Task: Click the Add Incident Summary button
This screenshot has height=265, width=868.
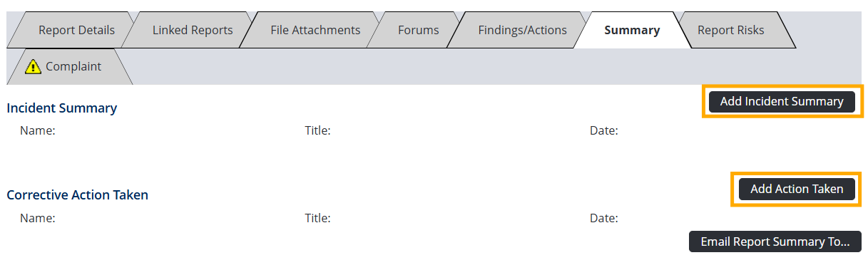Action: [782, 101]
